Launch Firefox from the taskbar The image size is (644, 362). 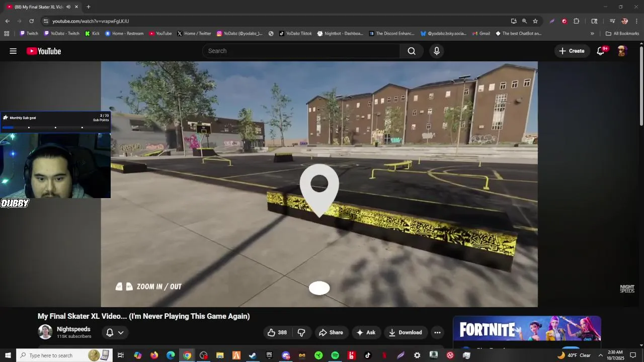pyautogui.click(x=154, y=355)
